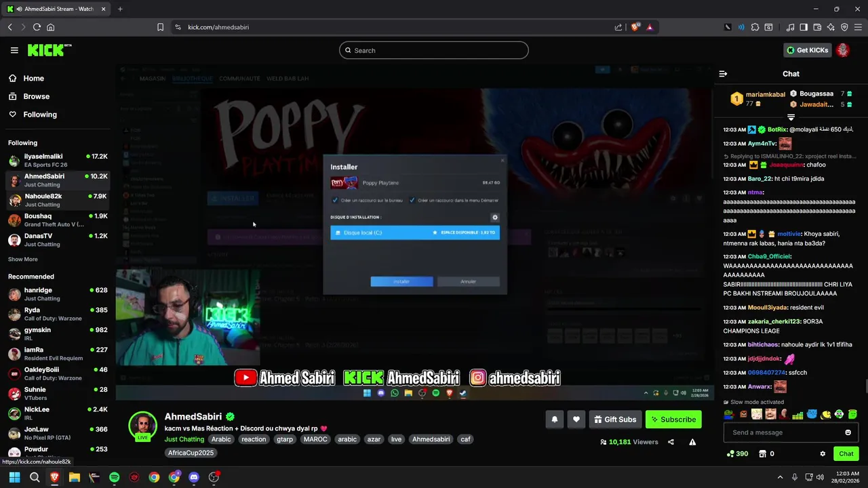
Task: Click mariamkabal top gifter entry
Action: [758, 99]
